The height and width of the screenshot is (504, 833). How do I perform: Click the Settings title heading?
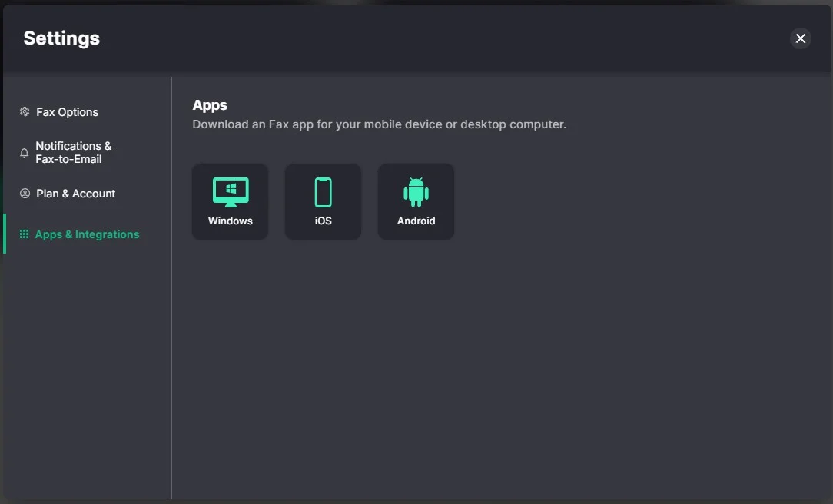(x=61, y=38)
